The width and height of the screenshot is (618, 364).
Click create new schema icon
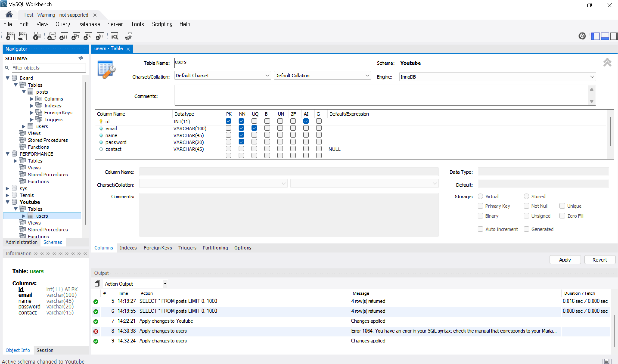point(51,36)
